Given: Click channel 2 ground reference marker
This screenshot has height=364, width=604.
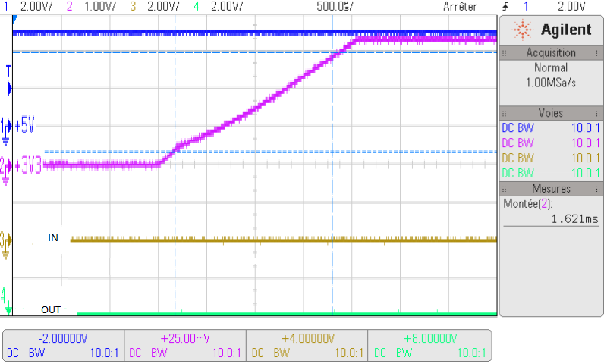Looking at the screenshot, I should (x=5, y=171).
